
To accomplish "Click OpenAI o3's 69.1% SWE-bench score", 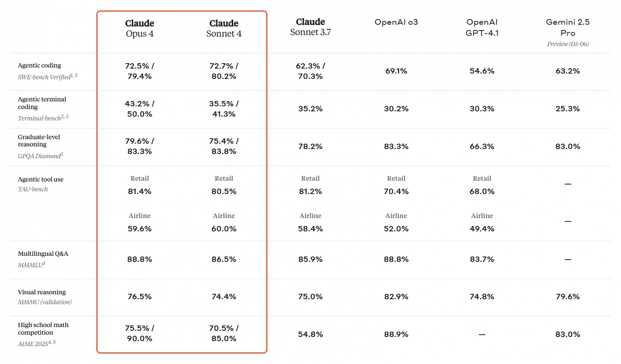I will pos(396,71).
